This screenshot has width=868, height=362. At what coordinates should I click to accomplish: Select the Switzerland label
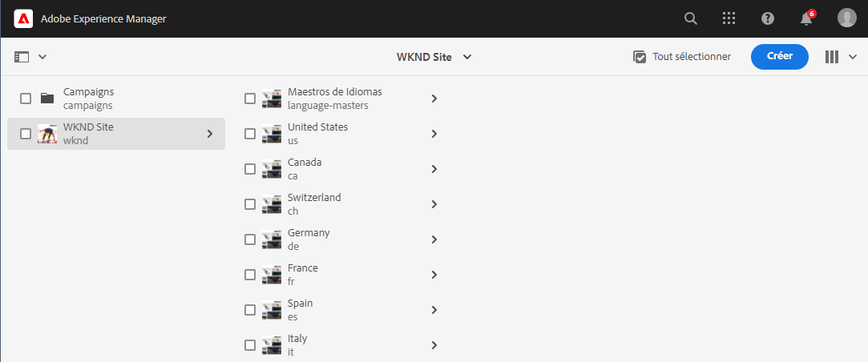[314, 198]
